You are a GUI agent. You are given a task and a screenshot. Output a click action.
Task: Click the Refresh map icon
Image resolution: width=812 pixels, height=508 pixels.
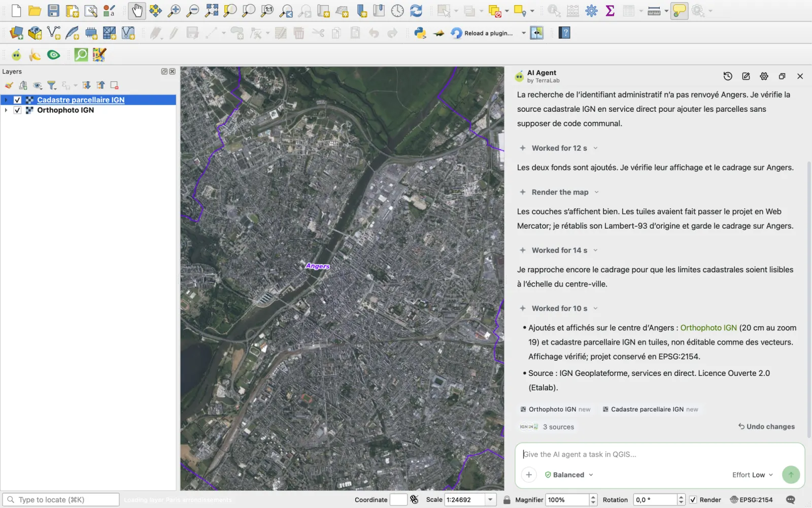[416, 11]
